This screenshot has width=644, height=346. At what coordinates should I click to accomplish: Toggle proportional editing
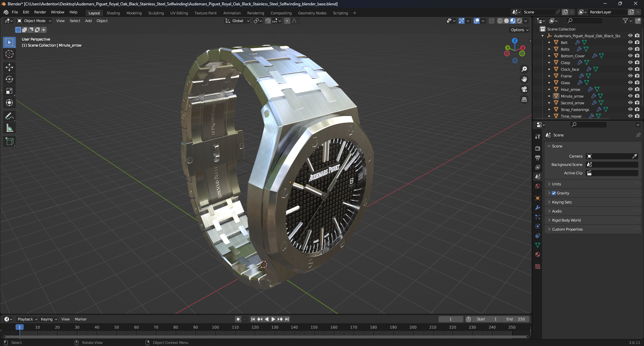point(287,21)
